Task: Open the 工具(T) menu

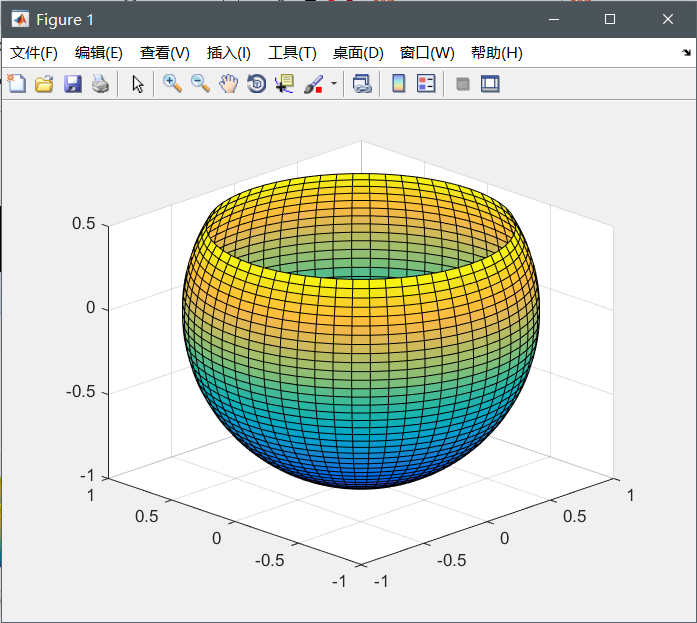Action: pyautogui.click(x=292, y=53)
